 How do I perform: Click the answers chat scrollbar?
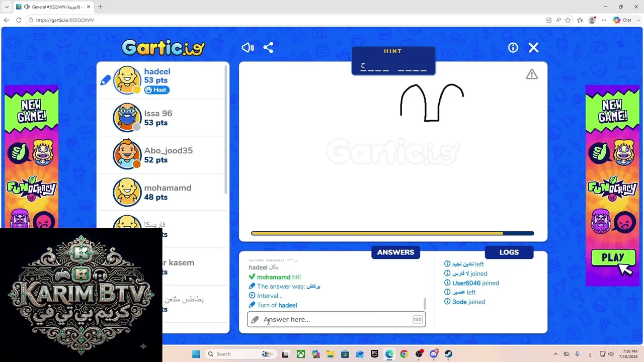tap(425, 304)
